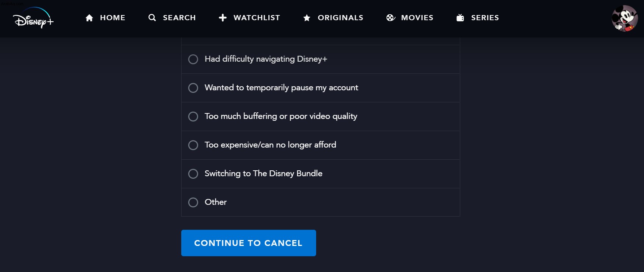Open the HOME menu item
Screen dimensions: 644x272
[x=112, y=18]
